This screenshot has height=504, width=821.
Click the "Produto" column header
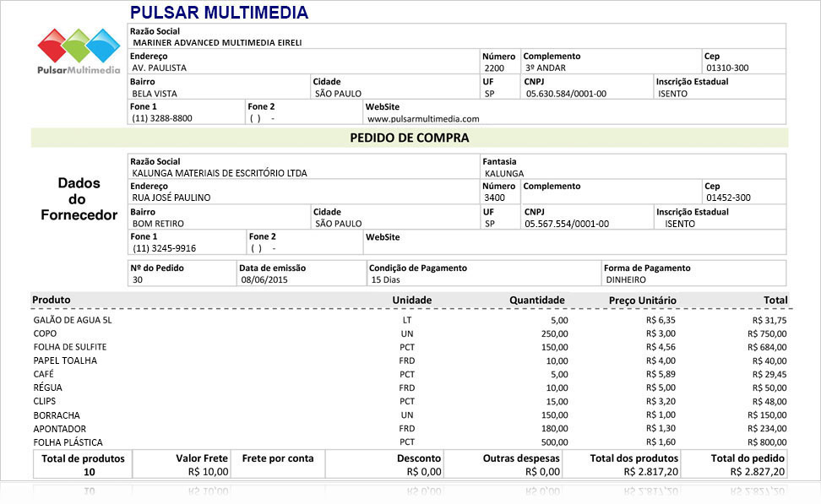point(52,300)
